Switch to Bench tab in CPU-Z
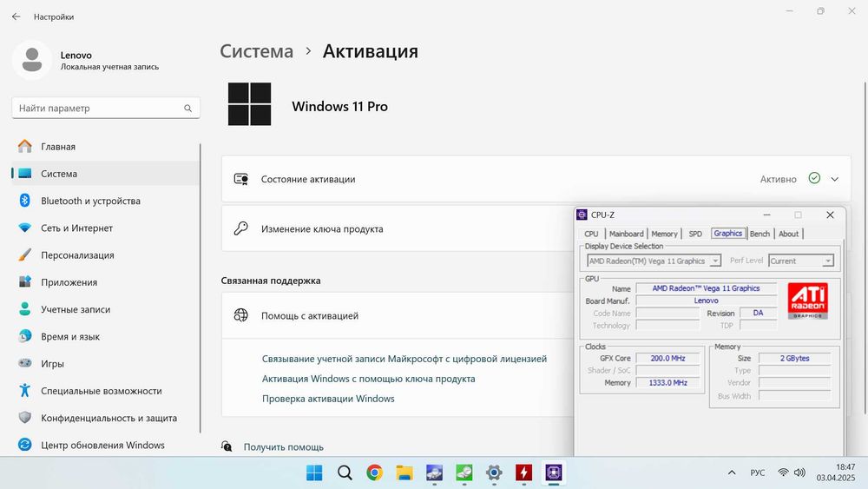 [759, 234]
